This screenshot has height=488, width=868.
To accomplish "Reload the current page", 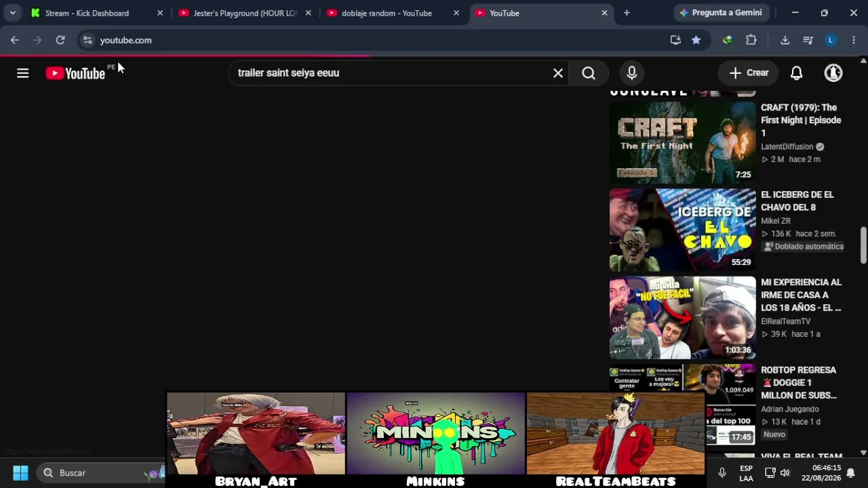I will [60, 40].
